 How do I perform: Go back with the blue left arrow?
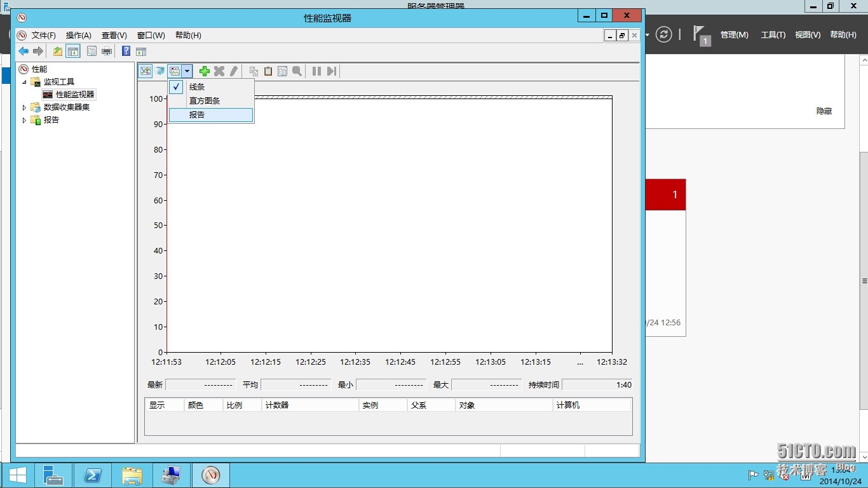click(24, 51)
